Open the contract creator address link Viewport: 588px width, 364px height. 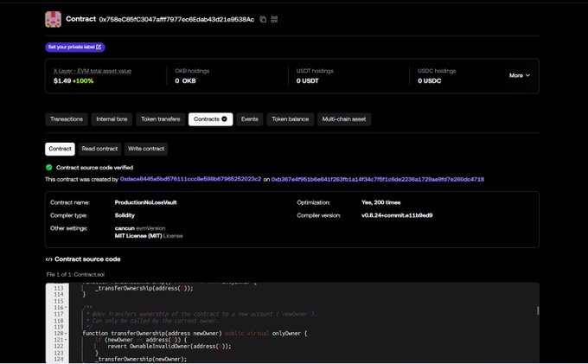pyautogui.click(x=190, y=179)
